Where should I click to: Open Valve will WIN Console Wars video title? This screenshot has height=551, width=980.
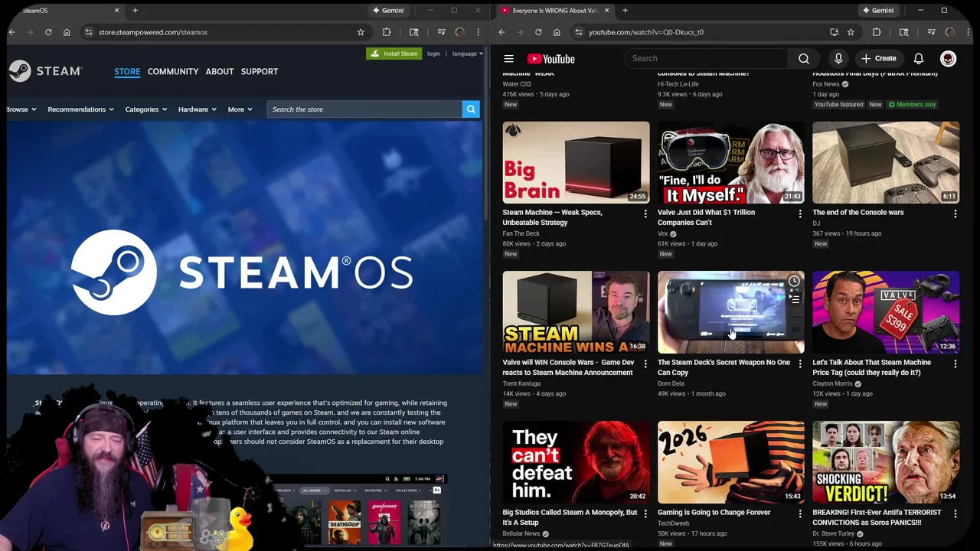point(568,367)
